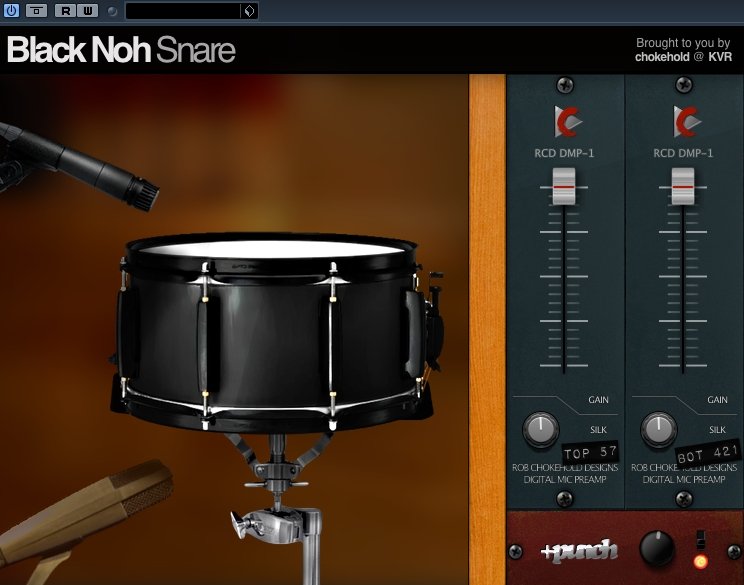Click the left RCD DMP-1 logo
Viewport: 744px width, 585px height.
point(565,121)
